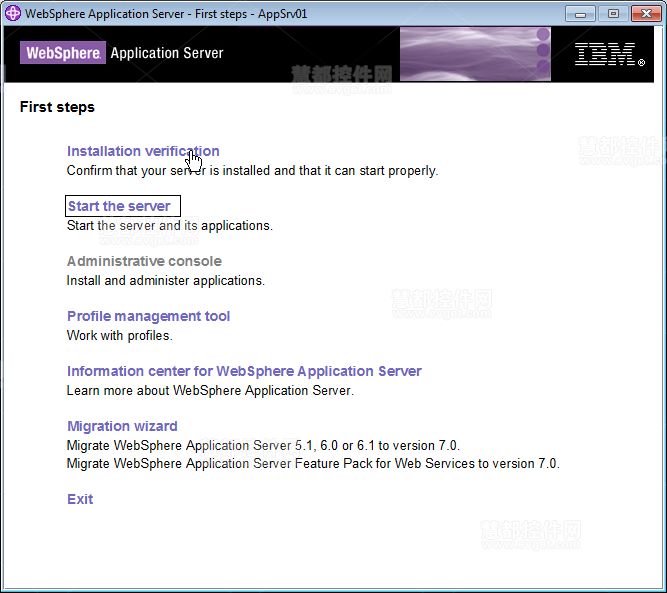Screen dimensions: 667x593
Task: Click 'Work with profiles.' description
Action: [120, 336]
